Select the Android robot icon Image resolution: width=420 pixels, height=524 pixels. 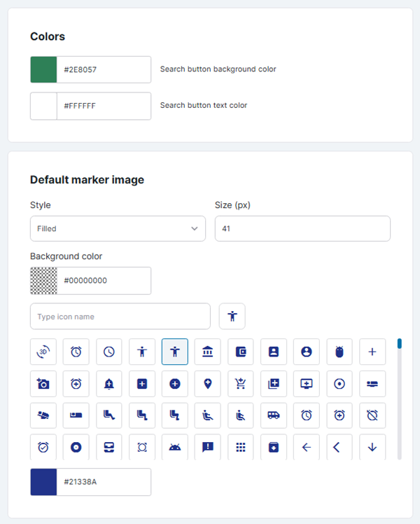(x=175, y=447)
